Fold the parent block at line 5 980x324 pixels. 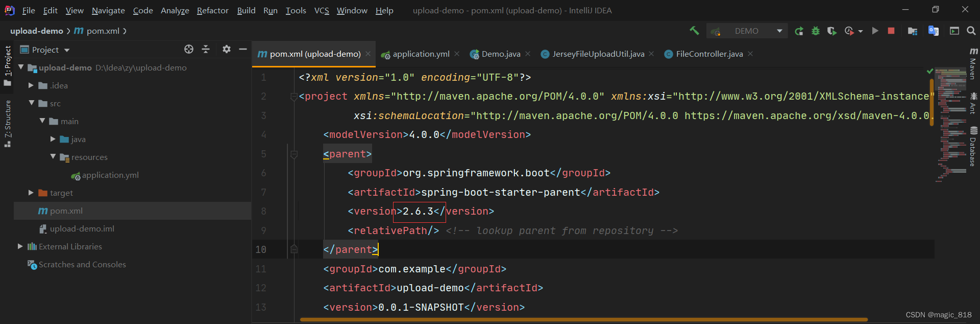pos(294,154)
